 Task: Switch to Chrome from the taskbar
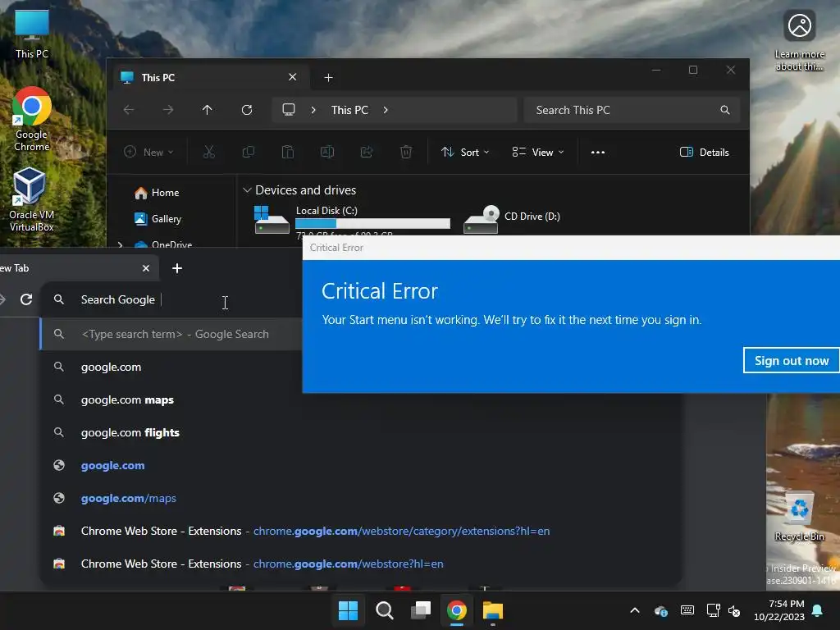pos(456,610)
